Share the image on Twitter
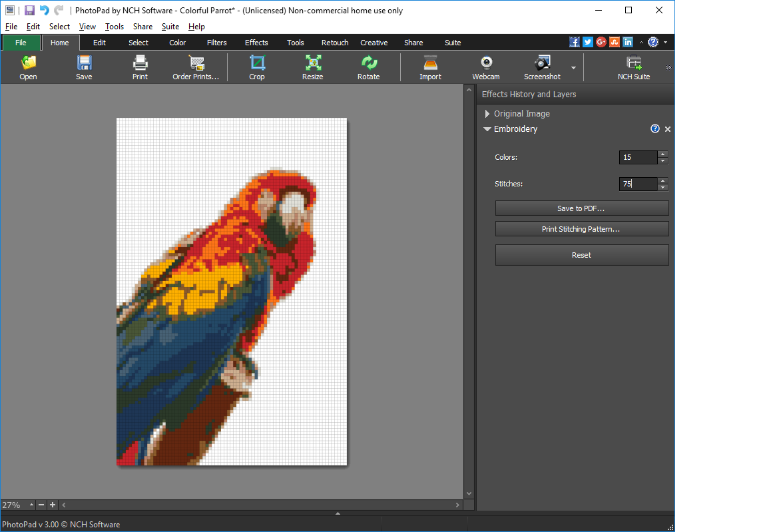Image resolution: width=767 pixels, height=532 pixels. point(588,41)
